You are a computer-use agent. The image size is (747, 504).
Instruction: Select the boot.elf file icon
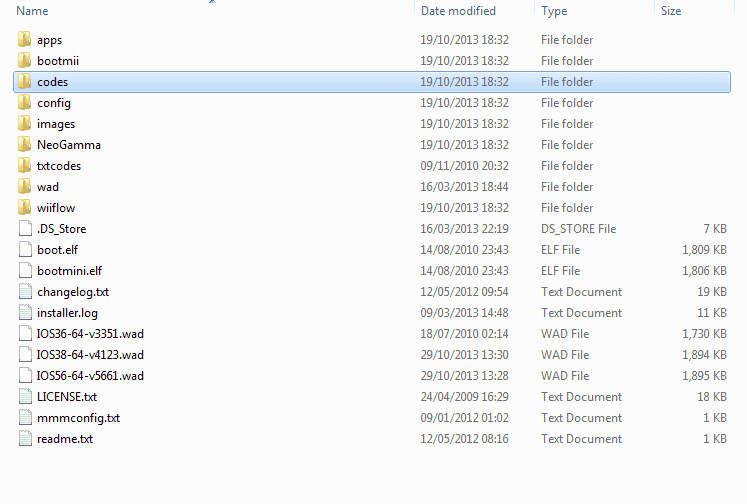(x=25, y=249)
